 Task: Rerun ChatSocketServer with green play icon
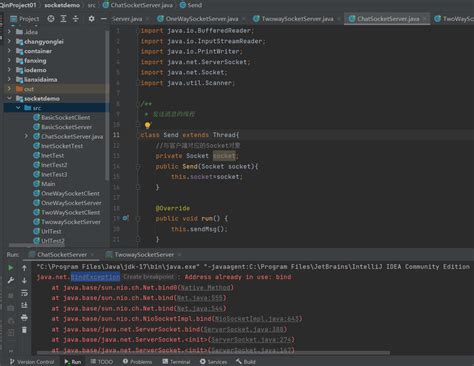point(11,268)
